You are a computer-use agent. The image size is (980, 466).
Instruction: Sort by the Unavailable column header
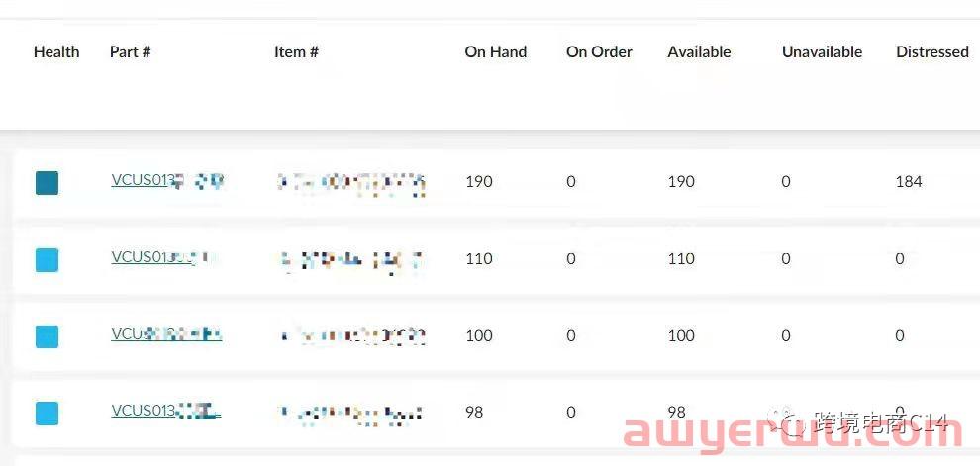pyautogui.click(x=822, y=51)
